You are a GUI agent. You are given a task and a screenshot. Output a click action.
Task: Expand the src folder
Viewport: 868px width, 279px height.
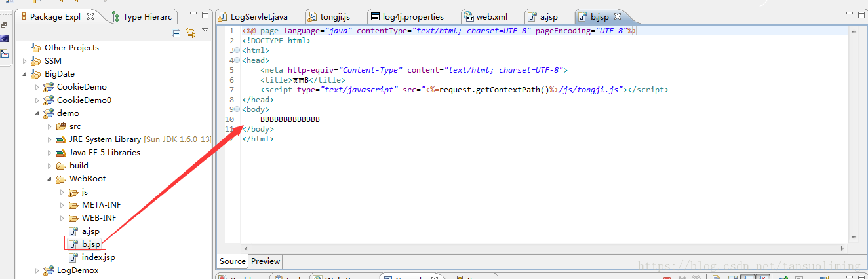click(x=50, y=126)
